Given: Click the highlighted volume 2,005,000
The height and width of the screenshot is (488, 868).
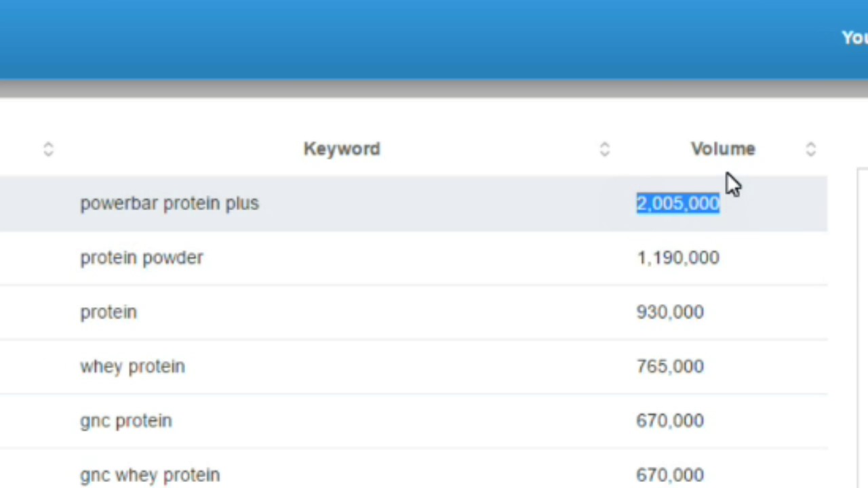Looking at the screenshot, I should click(x=678, y=203).
